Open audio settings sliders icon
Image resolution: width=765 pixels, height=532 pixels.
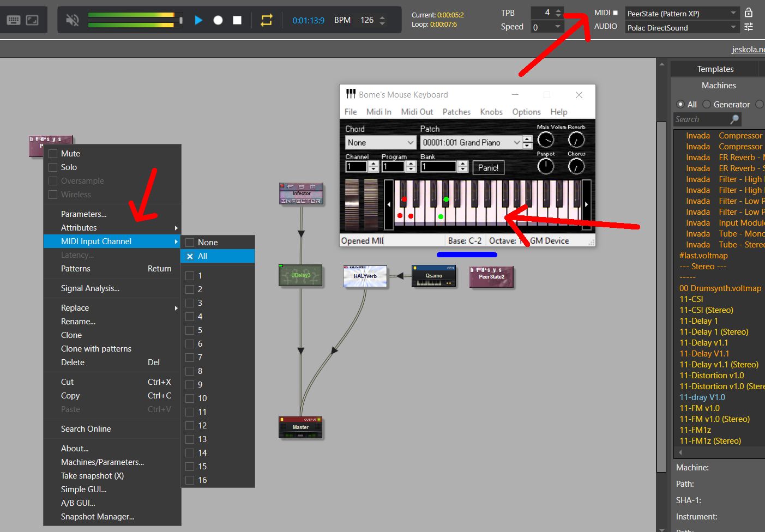749,27
